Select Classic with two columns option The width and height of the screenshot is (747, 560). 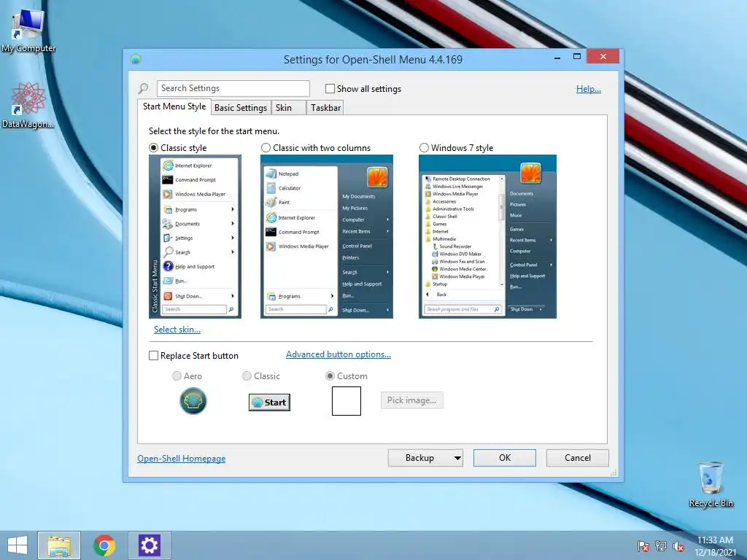[266, 147]
